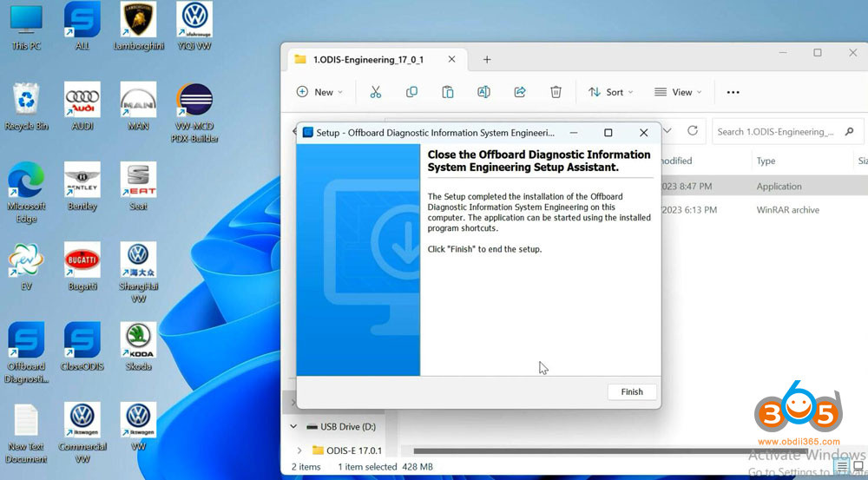Open the Offboard Diagnostic desktop shortcut
Screen dimensions: 868x480
pyautogui.click(x=26, y=341)
